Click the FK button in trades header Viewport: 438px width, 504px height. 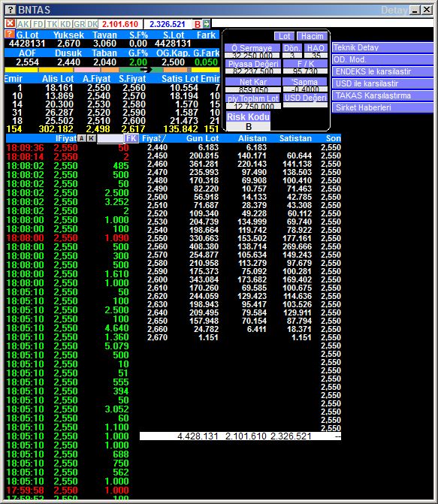point(131,138)
